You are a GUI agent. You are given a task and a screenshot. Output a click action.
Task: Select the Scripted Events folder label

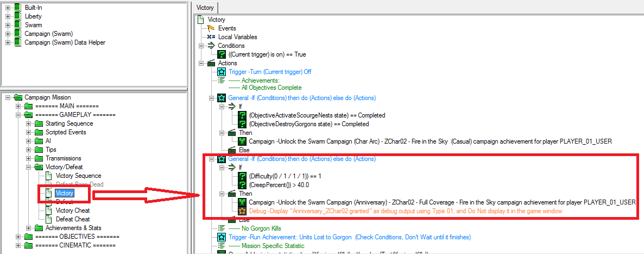coord(66,132)
